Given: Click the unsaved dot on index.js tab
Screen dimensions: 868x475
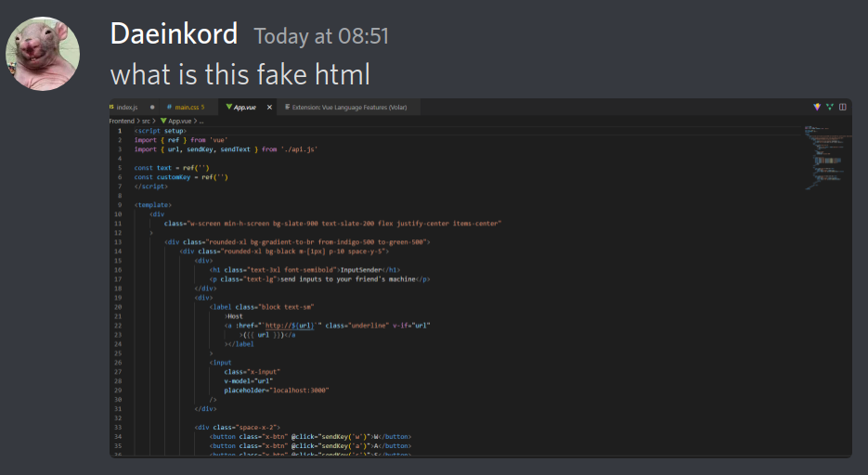Looking at the screenshot, I should point(152,108).
